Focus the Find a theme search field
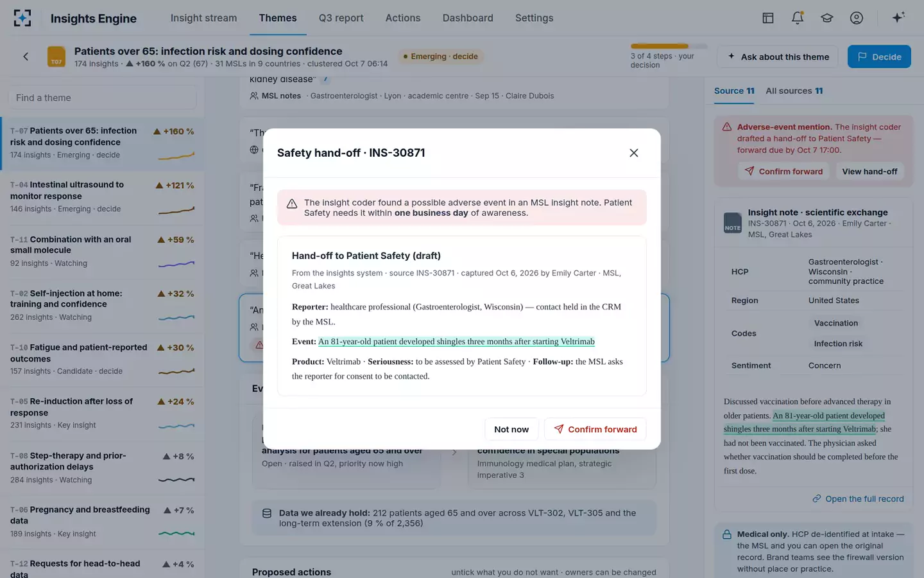 (x=103, y=98)
